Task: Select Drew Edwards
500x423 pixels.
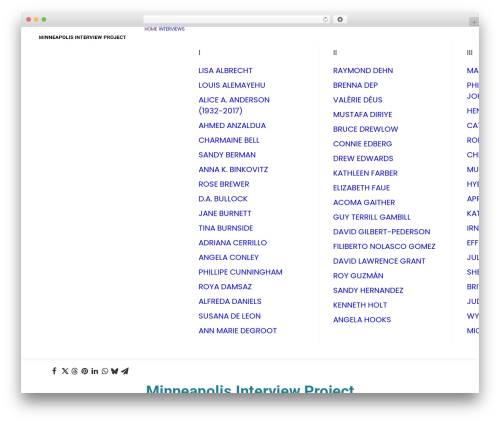Action: [363, 159]
